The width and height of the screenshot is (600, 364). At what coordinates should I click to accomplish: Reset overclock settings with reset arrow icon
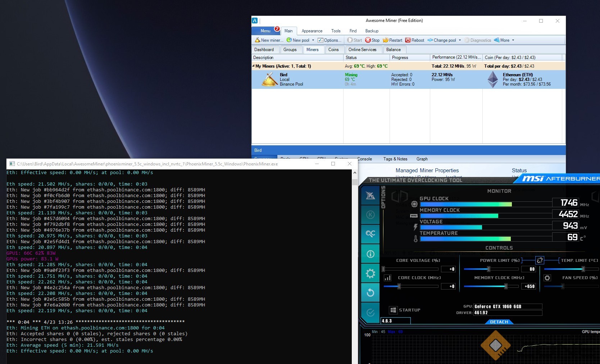point(370,293)
